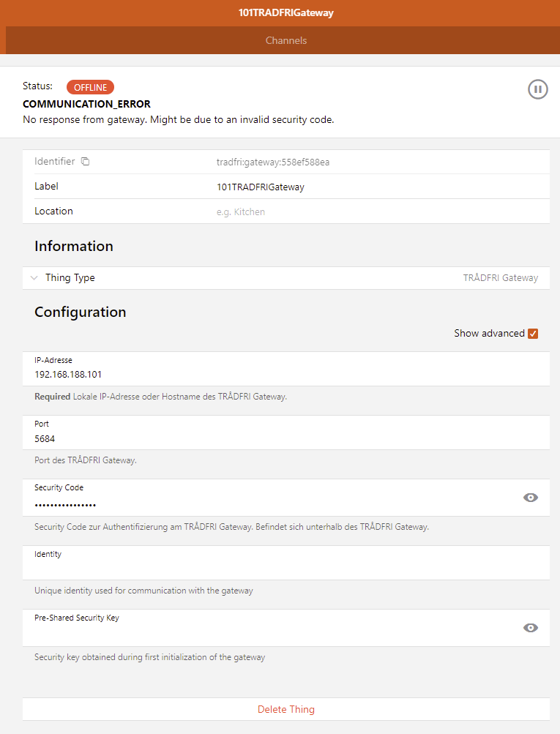Image resolution: width=560 pixels, height=734 pixels.
Task: Reveal the Pre-Shared Security Key with eye icon
Action: click(x=531, y=628)
